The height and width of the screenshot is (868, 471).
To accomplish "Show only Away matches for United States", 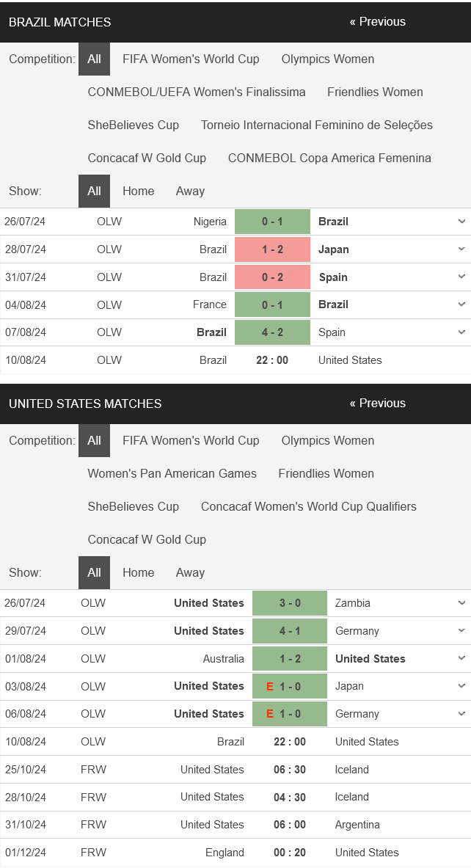I will pyautogui.click(x=190, y=572).
